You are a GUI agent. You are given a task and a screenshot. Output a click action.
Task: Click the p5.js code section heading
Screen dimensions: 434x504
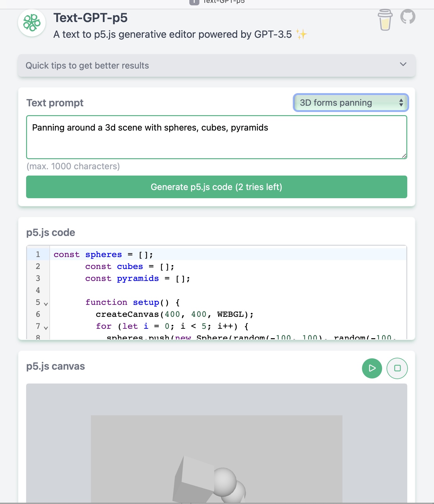[51, 232]
